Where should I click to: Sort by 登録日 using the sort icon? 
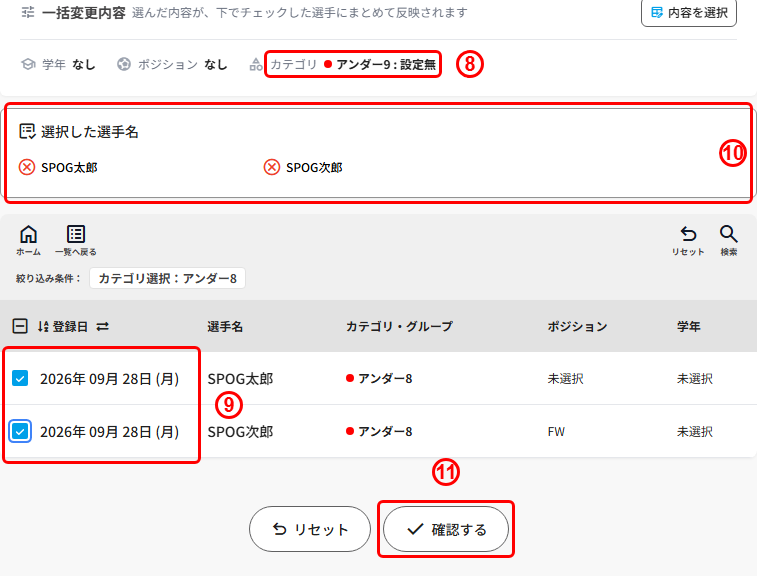pyautogui.click(x=43, y=326)
